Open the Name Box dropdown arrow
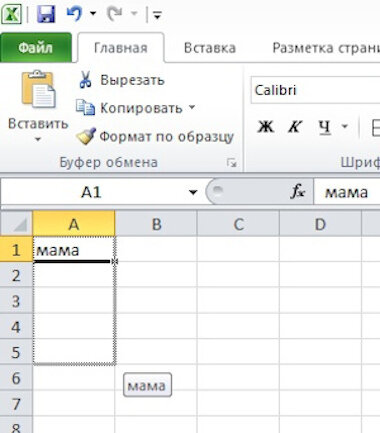380x433 pixels. [x=193, y=192]
